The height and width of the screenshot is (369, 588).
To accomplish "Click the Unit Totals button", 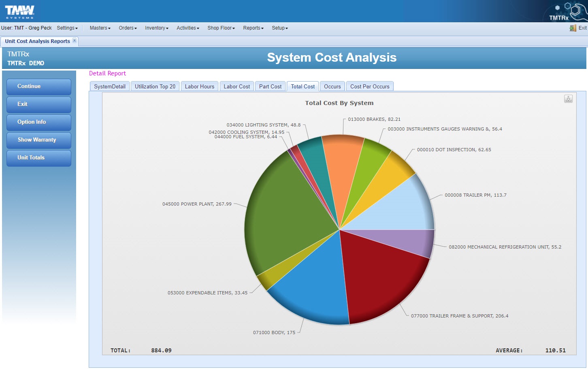I will [x=39, y=158].
